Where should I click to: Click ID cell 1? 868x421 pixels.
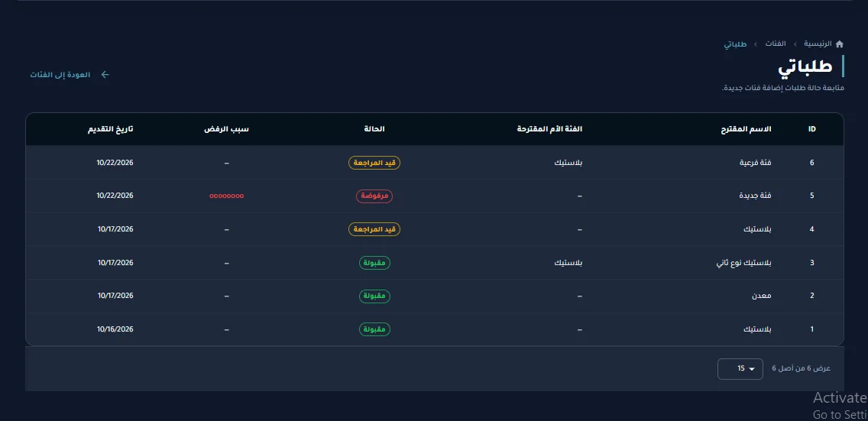(812, 330)
